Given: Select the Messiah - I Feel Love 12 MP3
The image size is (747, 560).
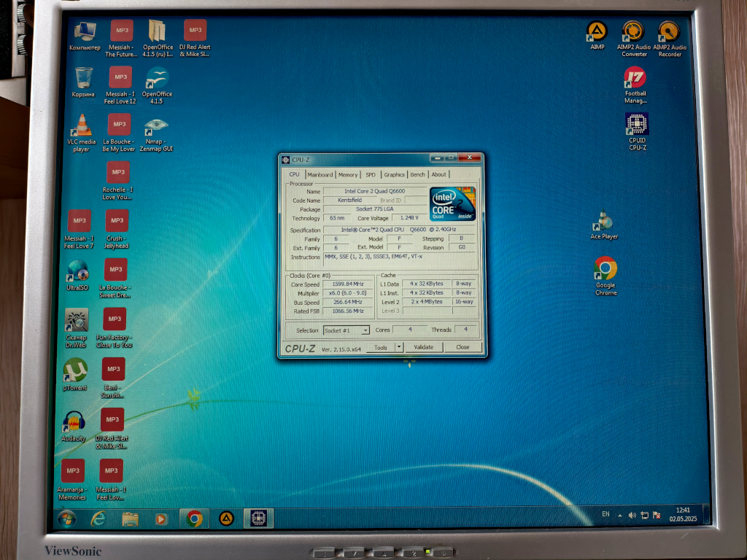Looking at the screenshot, I should point(120,85).
